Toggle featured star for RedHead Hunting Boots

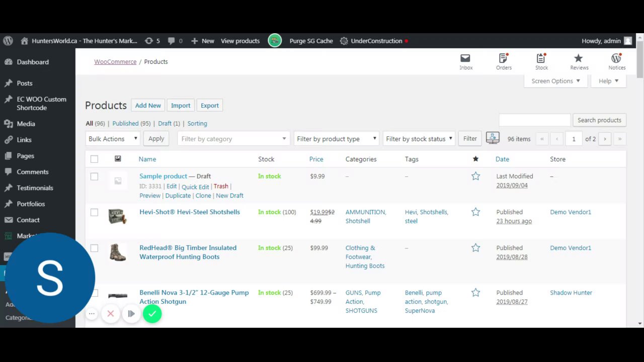(x=475, y=247)
